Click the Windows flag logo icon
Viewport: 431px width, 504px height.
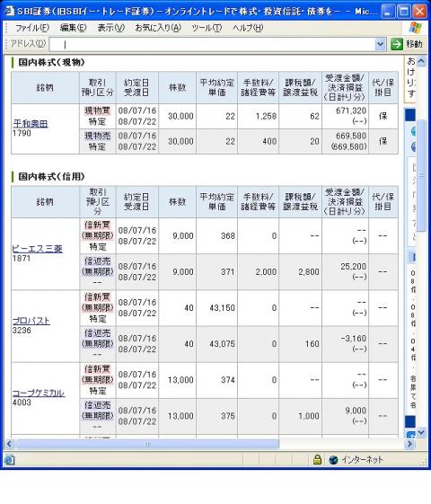coord(415,28)
